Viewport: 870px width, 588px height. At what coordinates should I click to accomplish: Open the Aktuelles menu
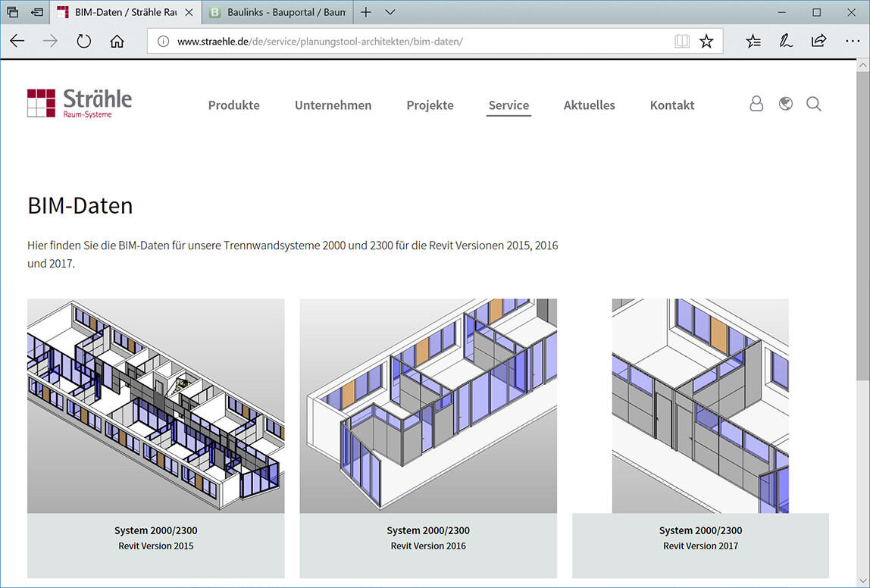[590, 105]
